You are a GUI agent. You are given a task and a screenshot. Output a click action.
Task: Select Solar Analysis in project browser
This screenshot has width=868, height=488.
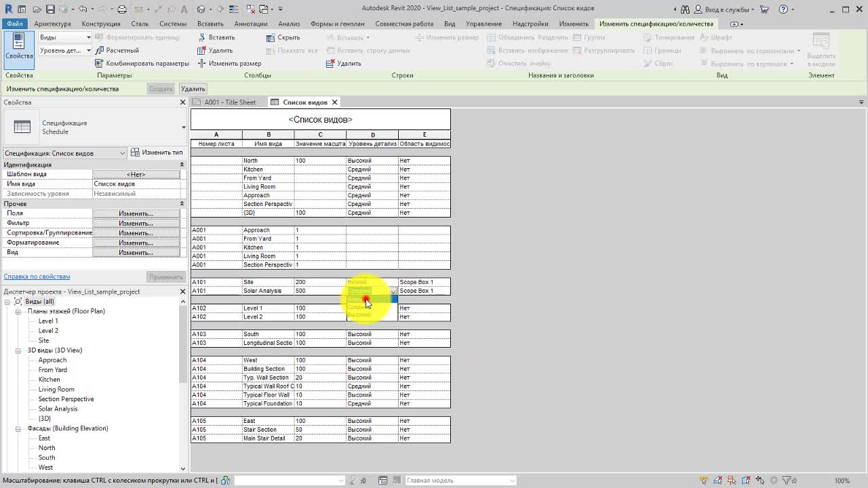tap(58, 409)
